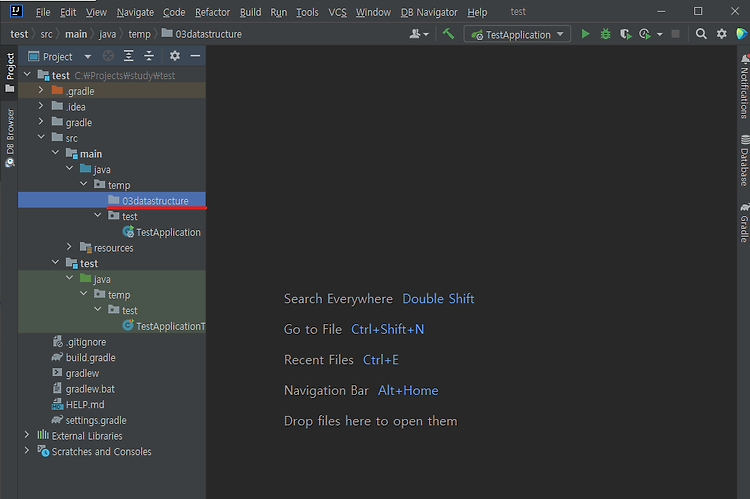
Task: Expand the resources folder
Action: 69,247
